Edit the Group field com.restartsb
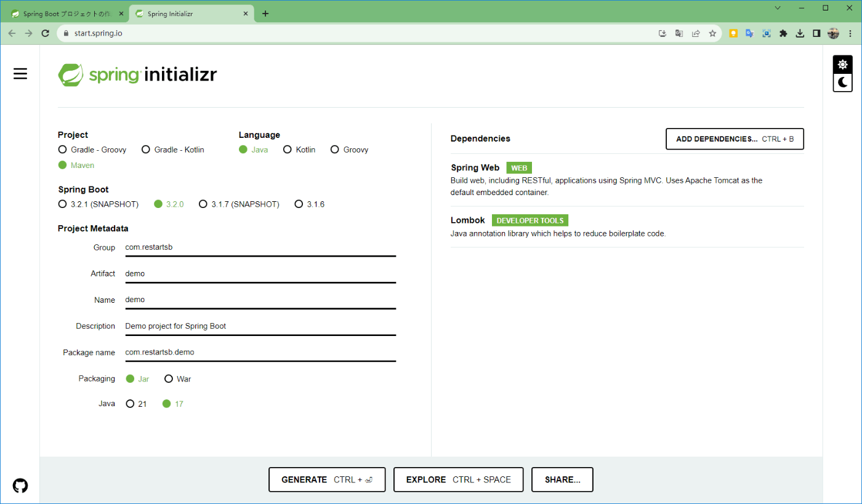The width and height of the screenshot is (862, 504). 260,247
